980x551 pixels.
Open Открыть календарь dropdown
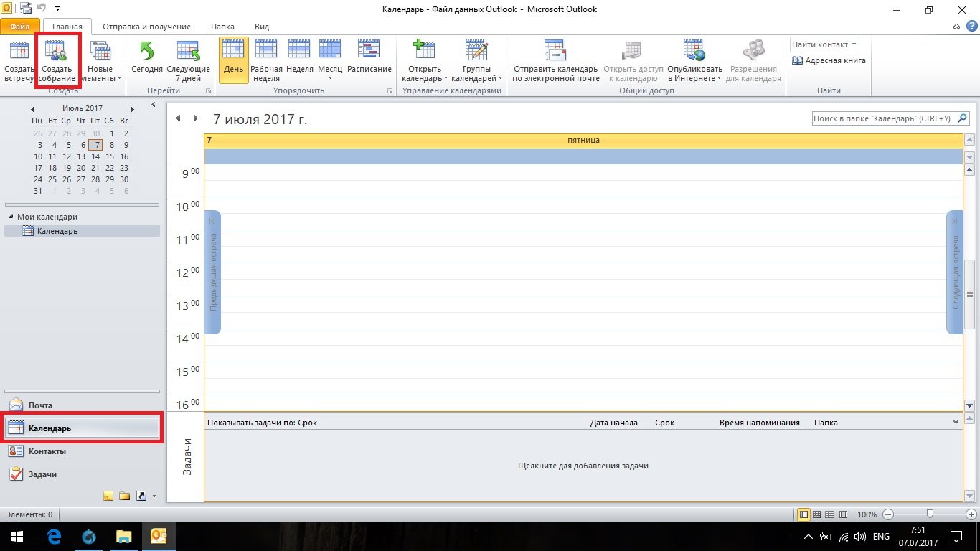click(x=424, y=62)
